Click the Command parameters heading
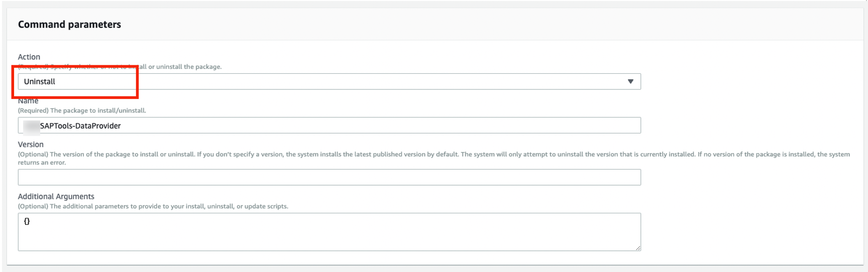868x272 pixels. pos(69,25)
